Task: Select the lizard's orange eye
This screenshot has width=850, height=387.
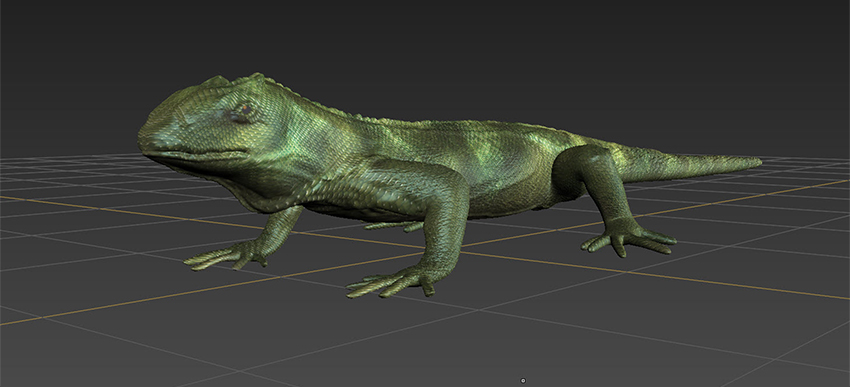Action: point(246,109)
